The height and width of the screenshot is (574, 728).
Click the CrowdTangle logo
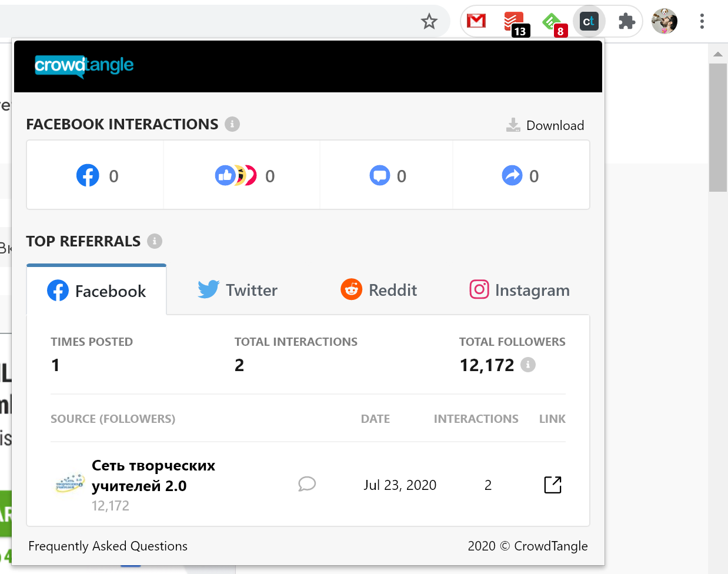84,66
